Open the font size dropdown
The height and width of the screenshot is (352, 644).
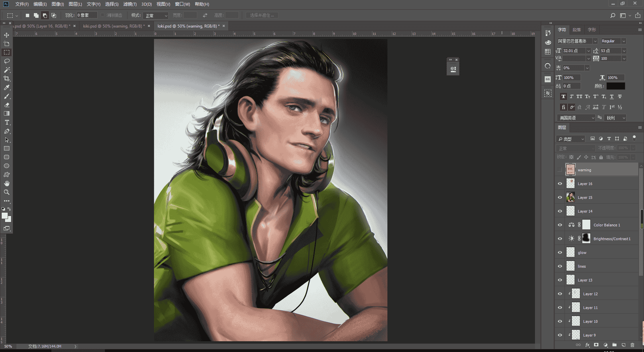[x=588, y=51]
